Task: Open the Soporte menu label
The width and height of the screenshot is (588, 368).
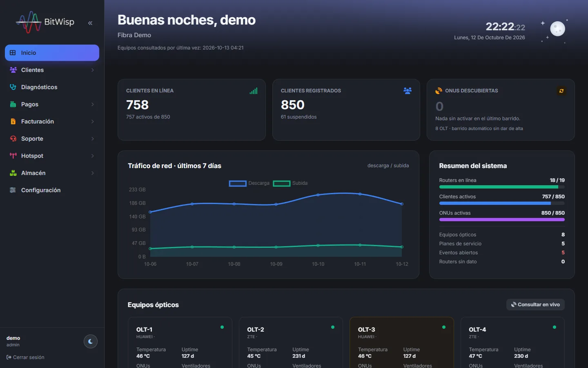Action: (32, 139)
